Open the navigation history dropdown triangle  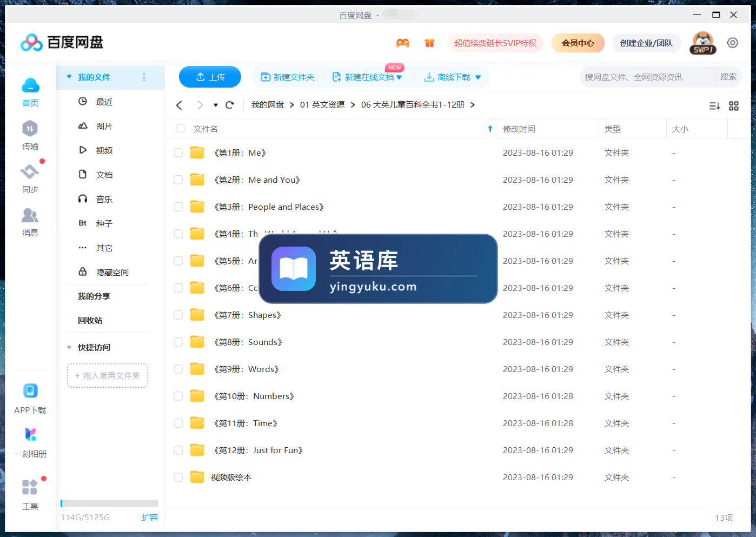215,105
